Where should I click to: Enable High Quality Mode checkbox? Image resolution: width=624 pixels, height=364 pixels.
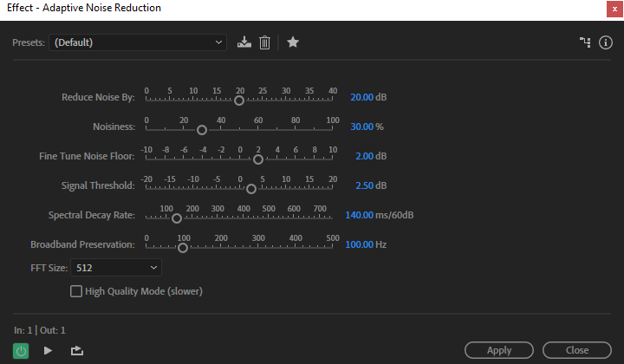click(x=76, y=291)
